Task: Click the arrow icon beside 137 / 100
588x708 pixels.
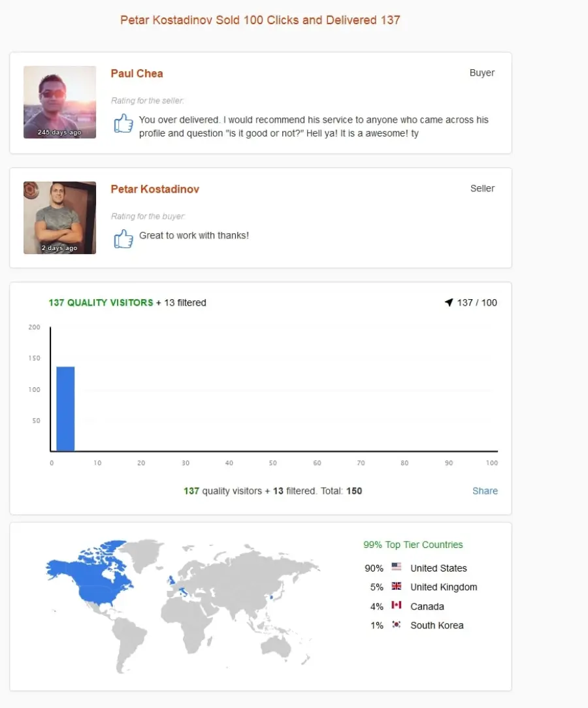Action: [x=448, y=302]
